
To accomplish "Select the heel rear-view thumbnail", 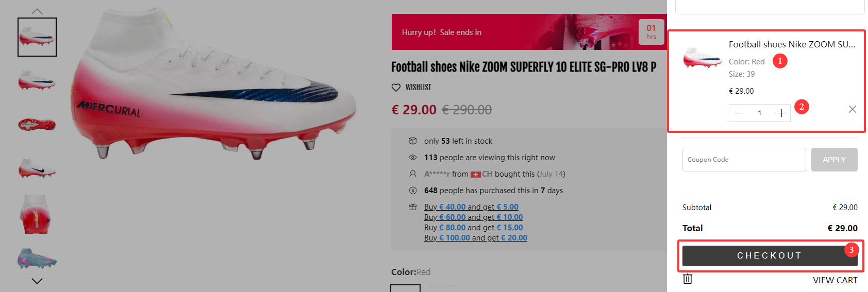I will (x=37, y=214).
